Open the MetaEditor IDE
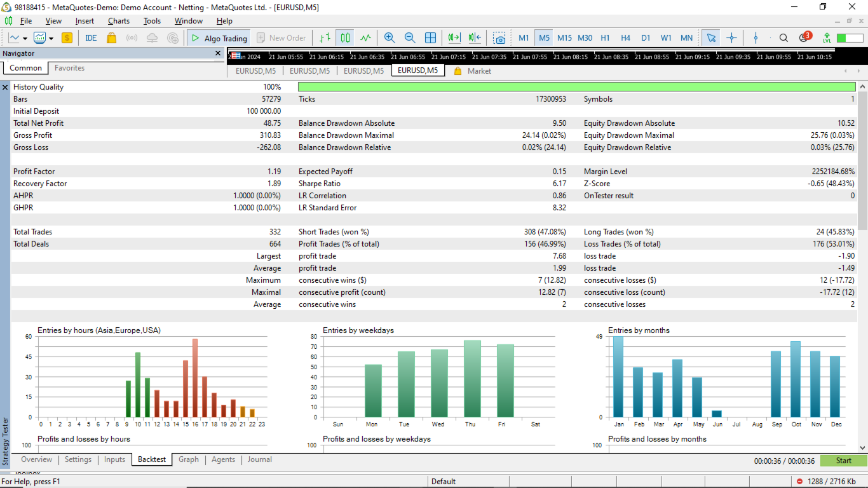Viewport: 868px width, 488px height. [x=91, y=38]
